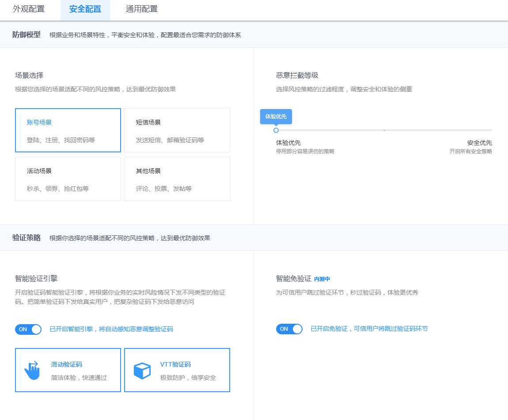Disable the 智能免验证 ON switch
This screenshot has height=420, width=508.
289,329
